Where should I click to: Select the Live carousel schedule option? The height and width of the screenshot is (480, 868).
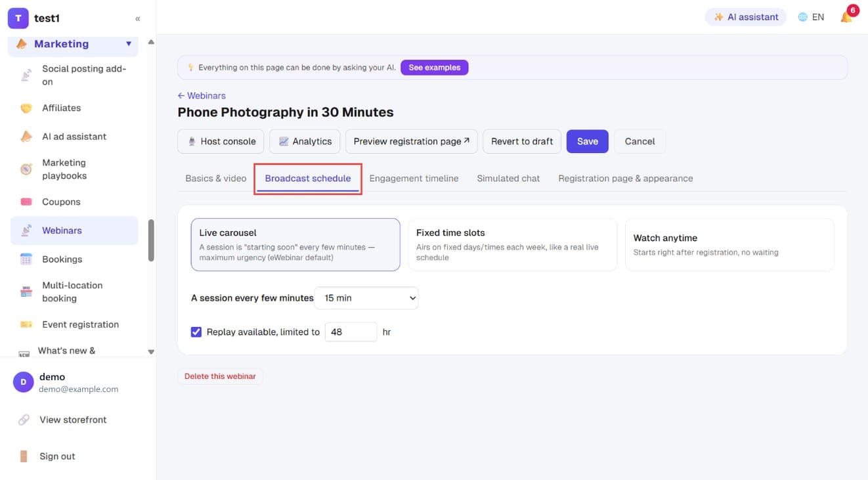click(x=295, y=245)
